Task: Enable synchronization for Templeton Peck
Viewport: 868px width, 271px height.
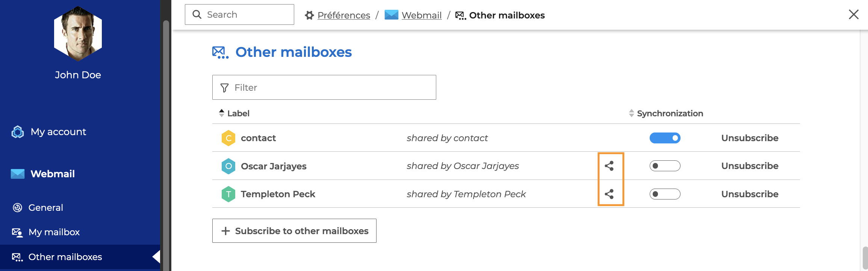Action: 665,194
